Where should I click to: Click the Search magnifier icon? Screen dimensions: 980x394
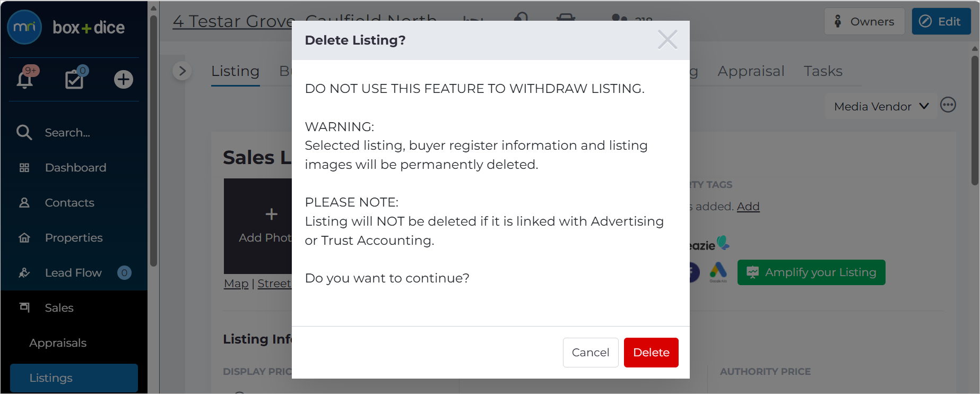(24, 132)
